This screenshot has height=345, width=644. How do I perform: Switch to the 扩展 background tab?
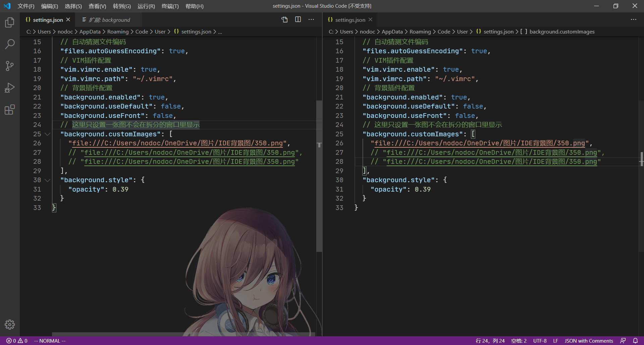coord(108,20)
